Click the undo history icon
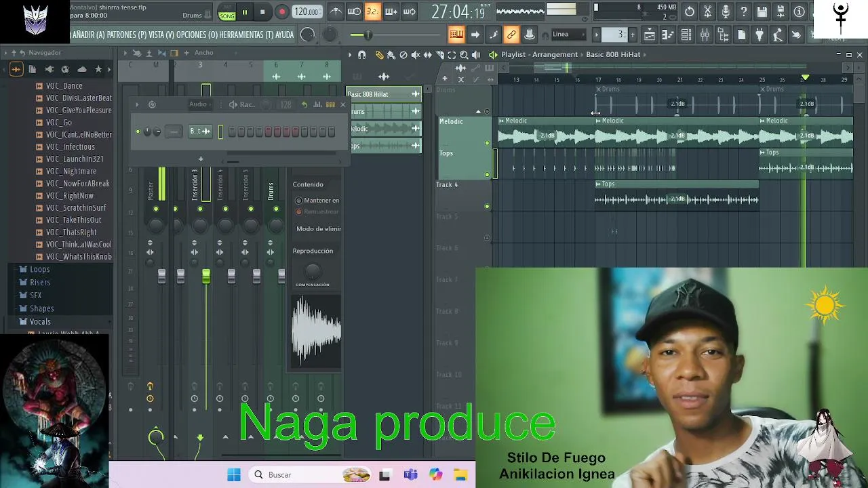868x488 pixels. [x=690, y=12]
